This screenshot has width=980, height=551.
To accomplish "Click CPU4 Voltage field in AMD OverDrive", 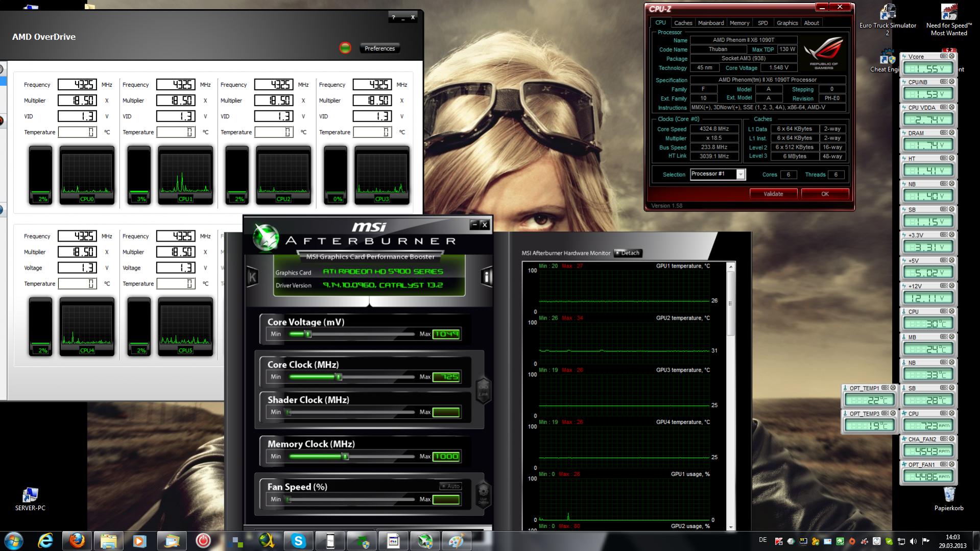I will point(77,268).
